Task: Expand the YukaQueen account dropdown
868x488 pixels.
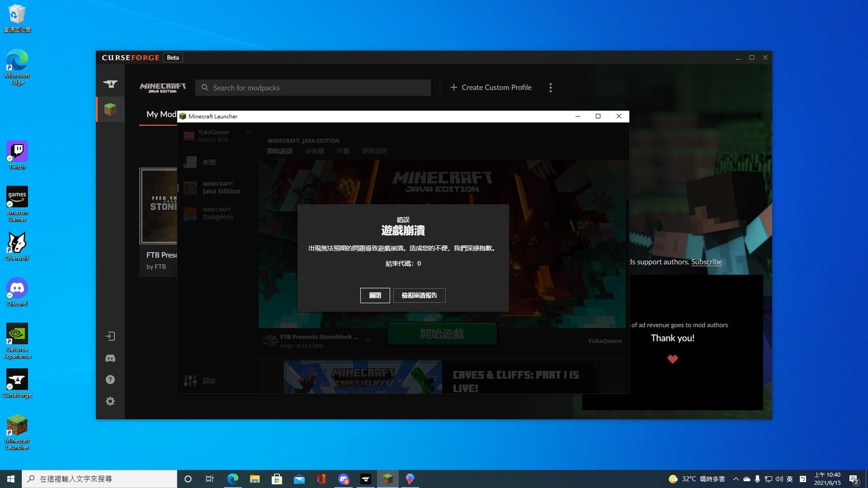Action: [248, 132]
